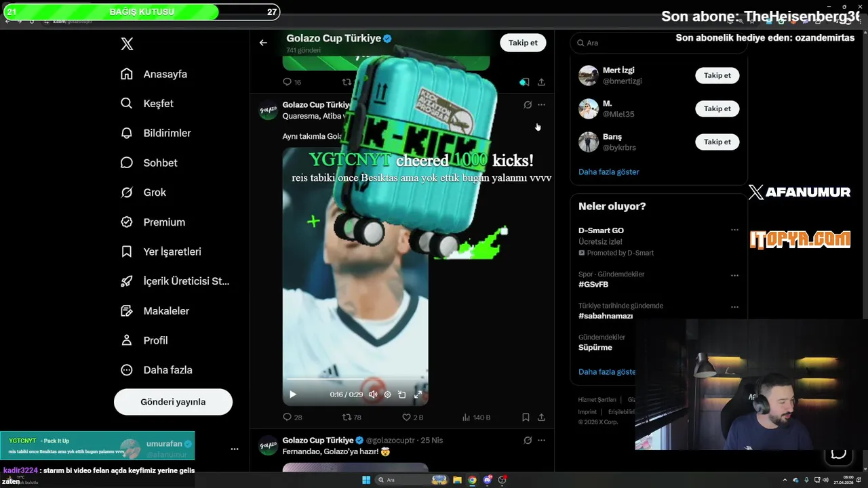Share the Quaresma video post
The image size is (868, 488).
pos(541,418)
